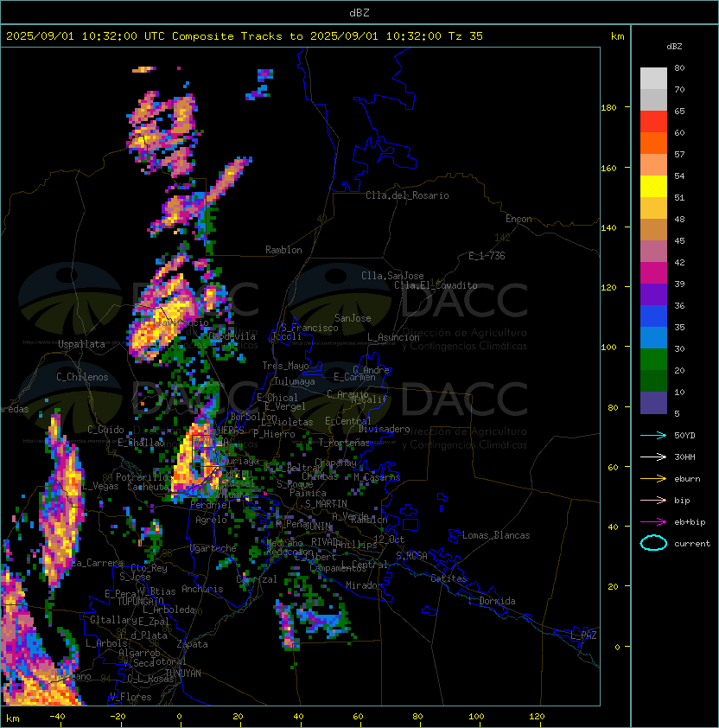719x728 pixels.
Task: Click the '50YD' legend label
Action: (684, 435)
